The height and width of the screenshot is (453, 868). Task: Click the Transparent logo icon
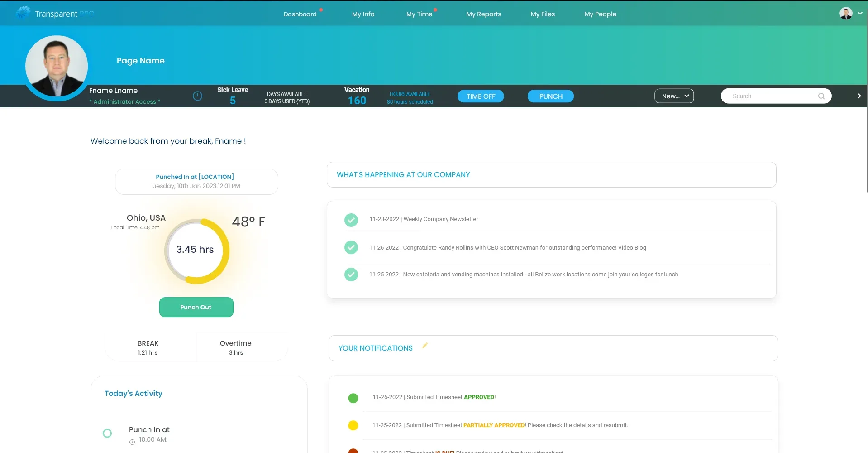click(23, 13)
